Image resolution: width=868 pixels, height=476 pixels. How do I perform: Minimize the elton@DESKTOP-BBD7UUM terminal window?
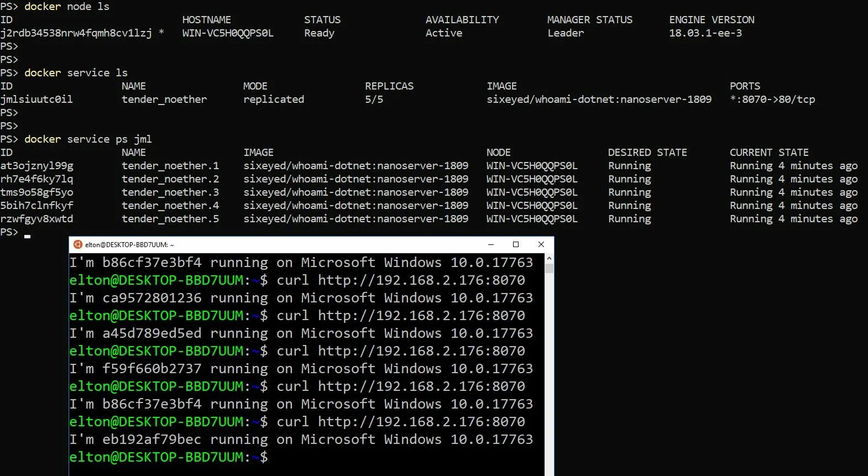pyautogui.click(x=490, y=244)
